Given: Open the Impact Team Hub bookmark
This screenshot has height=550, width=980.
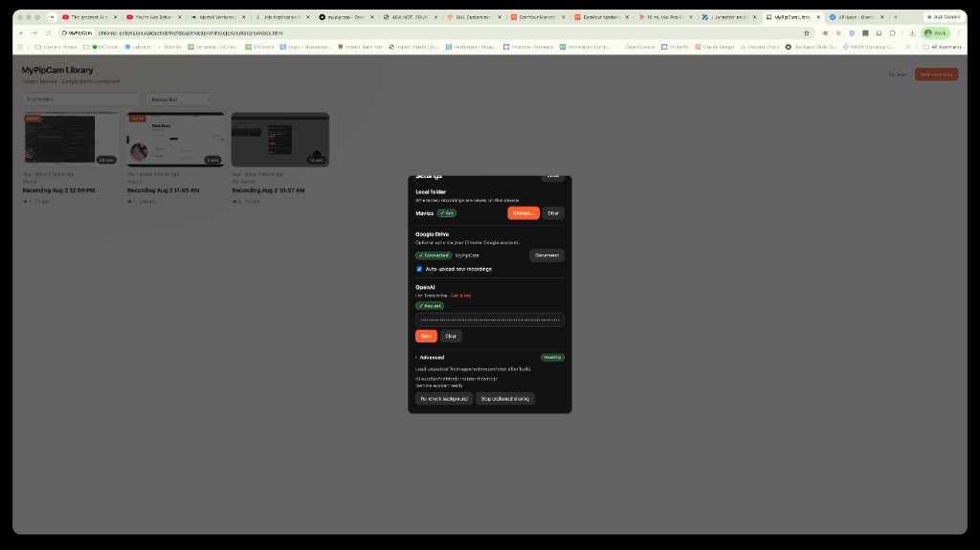Looking at the screenshot, I should pos(360,47).
